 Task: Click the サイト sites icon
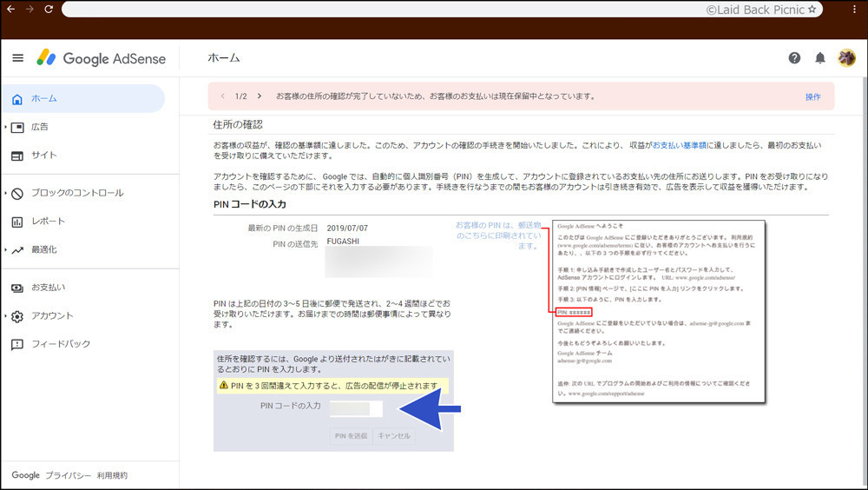[x=17, y=156]
